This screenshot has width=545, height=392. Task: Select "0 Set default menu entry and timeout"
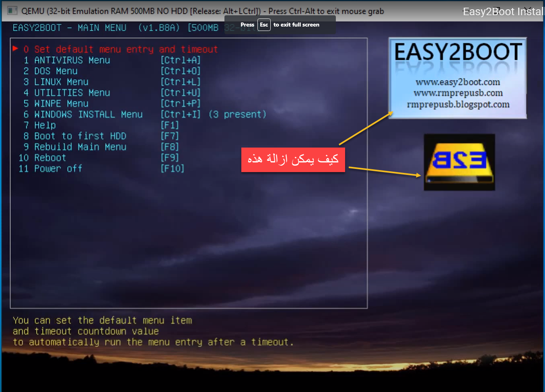tap(120, 49)
